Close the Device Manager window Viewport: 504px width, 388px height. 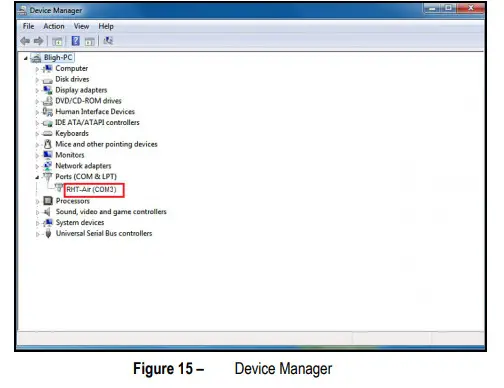470,8
